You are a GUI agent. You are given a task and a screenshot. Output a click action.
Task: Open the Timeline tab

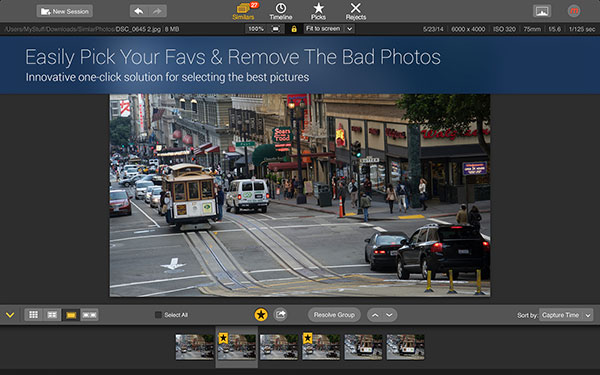pyautogui.click(x=280, y=11)
